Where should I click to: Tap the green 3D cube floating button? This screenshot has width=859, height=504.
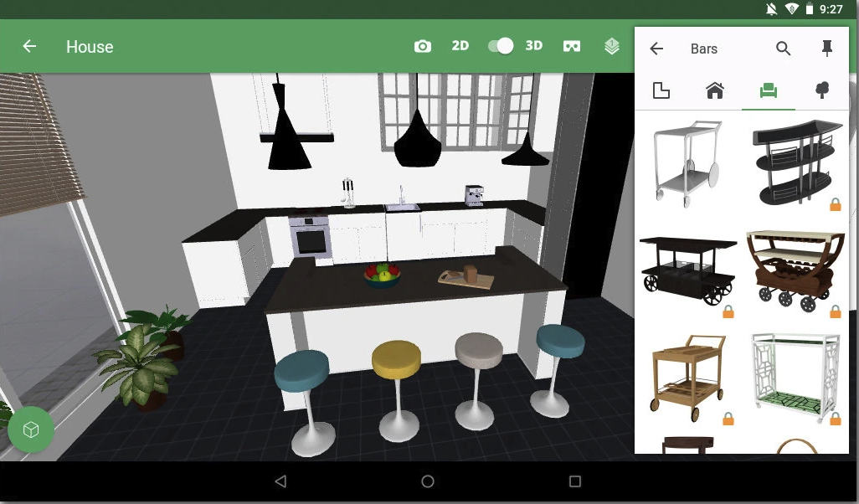tap(31, 429)
